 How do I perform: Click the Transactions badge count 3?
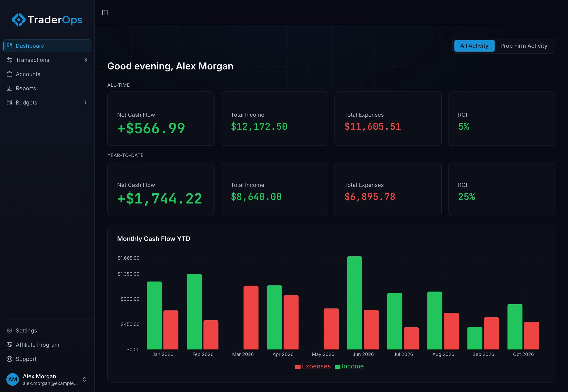coord(85,60)
